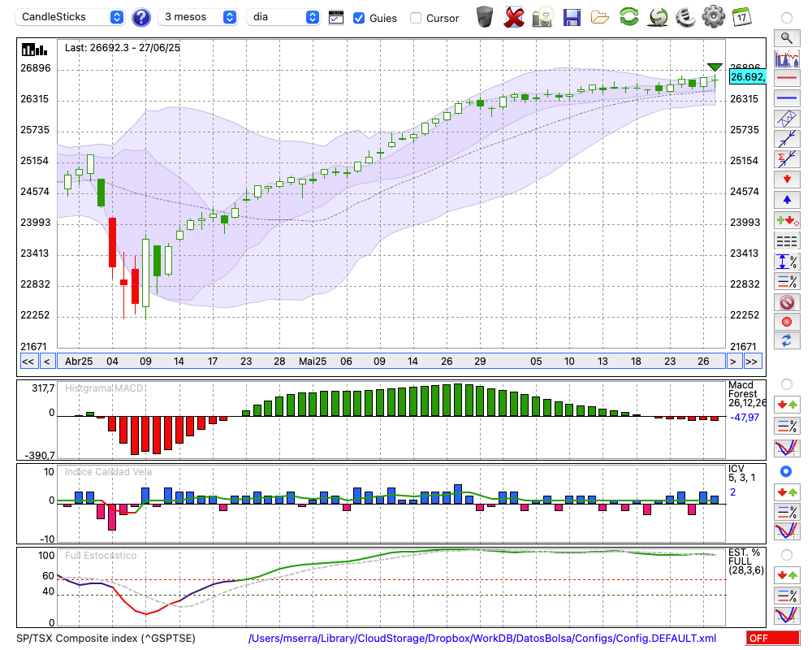812x650 pixels.
Task: Open the help question mark button
Action: (x=140, y=18)
